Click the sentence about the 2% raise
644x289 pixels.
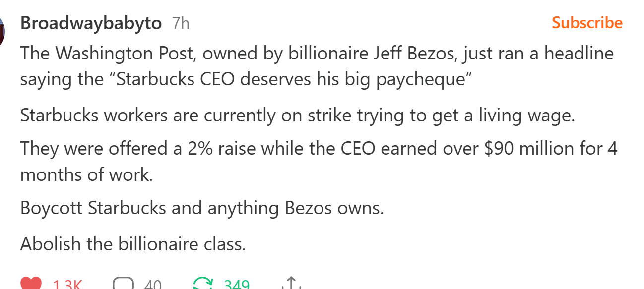pyautogui.click(x=319, y=148)
